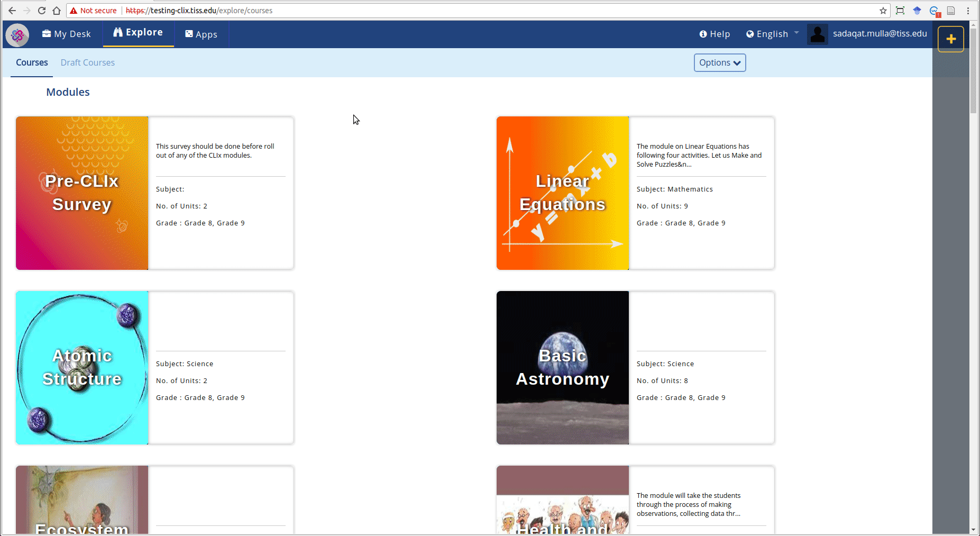This screenshot has width=980, height=536.
Task: Open the Chrome three-dot menu
Action: pyautogui.click(x=968, y=11)
